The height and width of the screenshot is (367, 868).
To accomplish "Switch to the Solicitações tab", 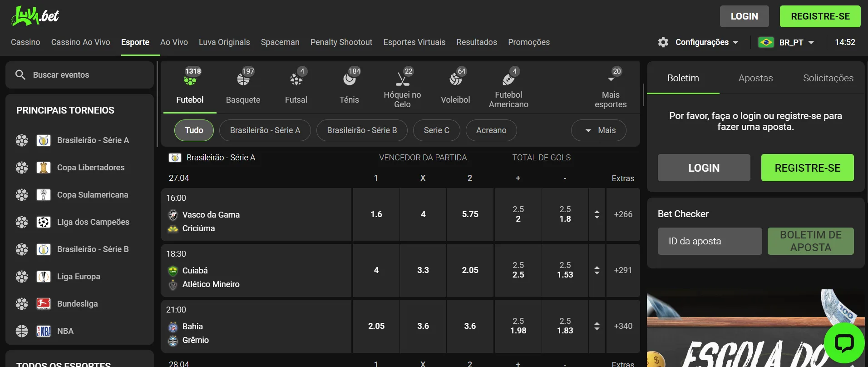I will (828, 78).
